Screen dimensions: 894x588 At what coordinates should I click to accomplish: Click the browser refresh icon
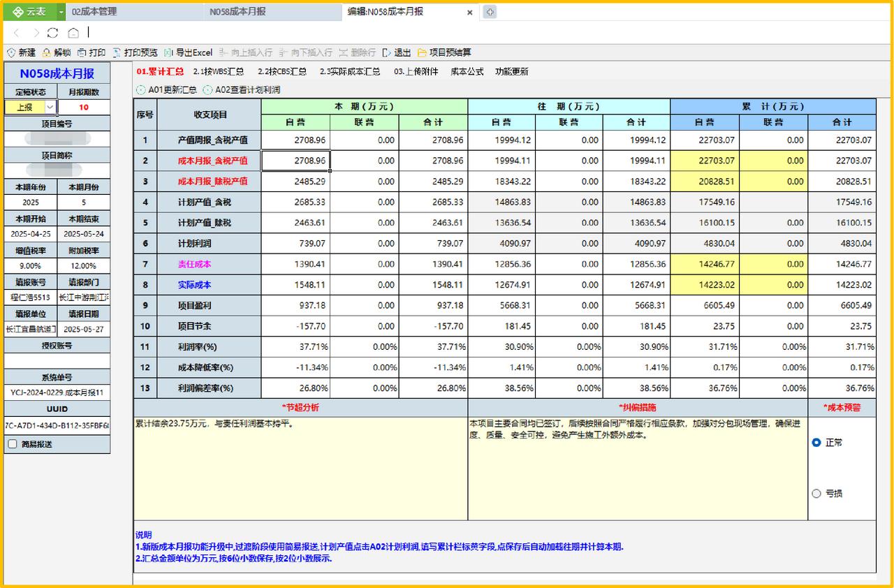point(53,32)
